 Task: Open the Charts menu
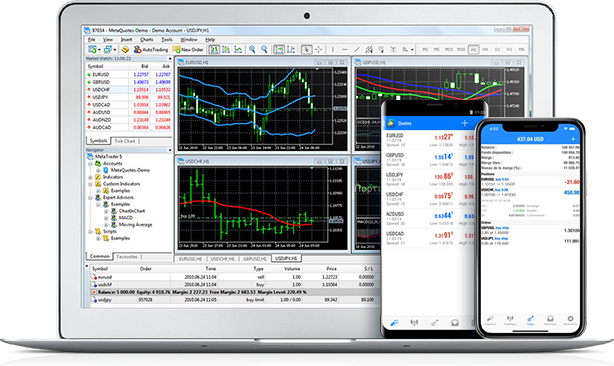[x=147, y=40]
